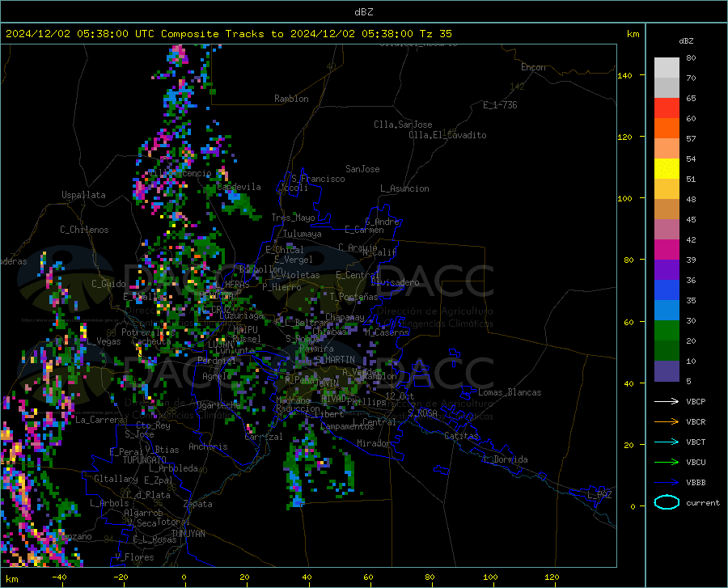
Task: Click the 'La_Carrera' place label
Action: pos(99,420)
